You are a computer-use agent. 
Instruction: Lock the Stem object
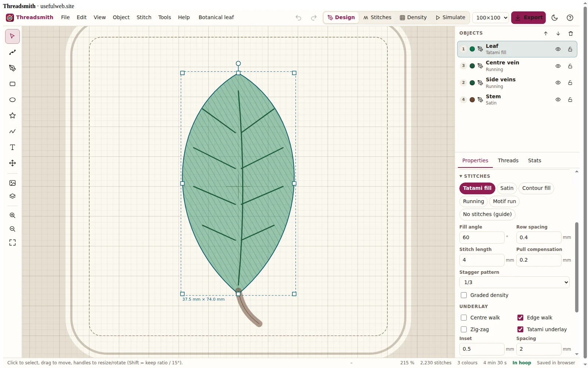[570, 100]
